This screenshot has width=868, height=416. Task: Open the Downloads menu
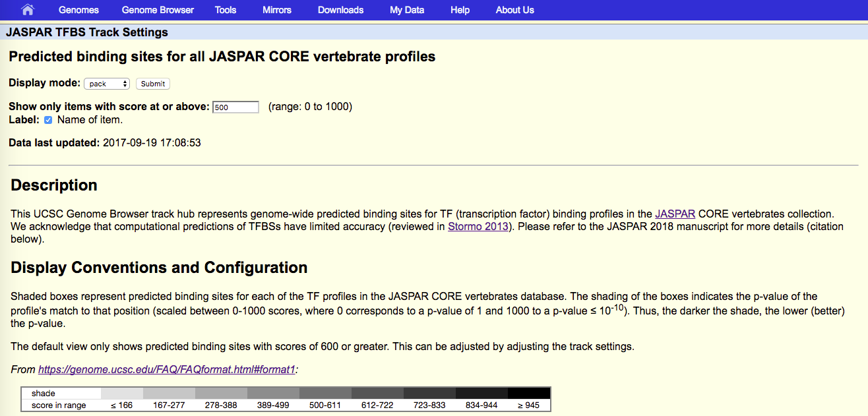340,10
